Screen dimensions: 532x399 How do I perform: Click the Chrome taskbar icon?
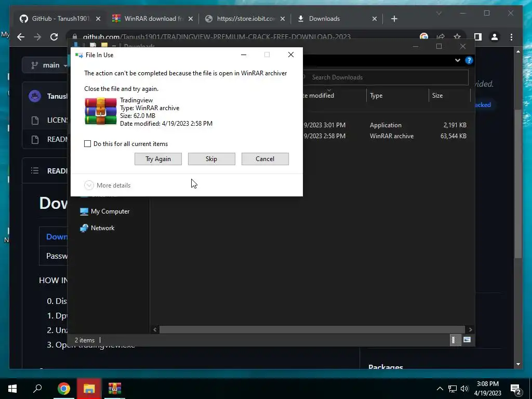63,389
